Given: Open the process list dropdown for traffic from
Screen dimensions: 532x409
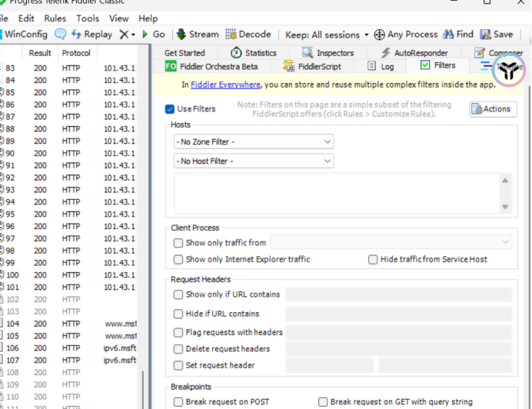Looking at the screenshot, I should tap(391, 242).
